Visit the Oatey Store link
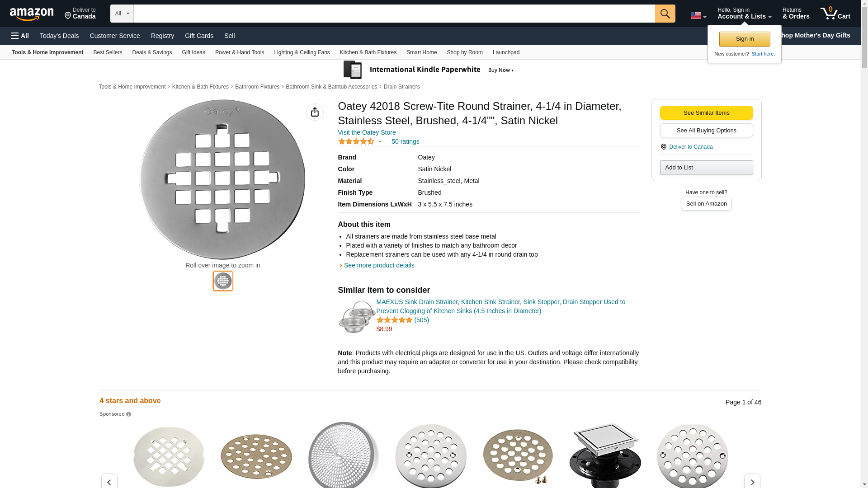The width and height of the screenshot is (868, 488). (367, 132)
